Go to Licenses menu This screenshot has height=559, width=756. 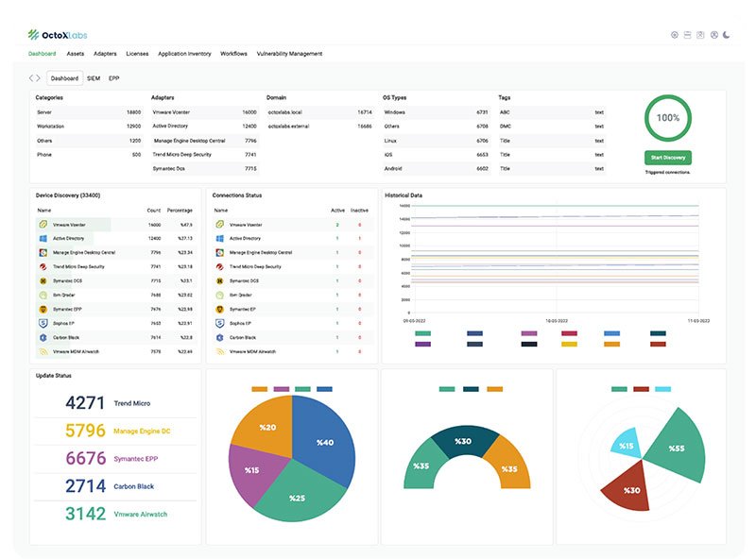pyautogui.click(x=137, y=54)
